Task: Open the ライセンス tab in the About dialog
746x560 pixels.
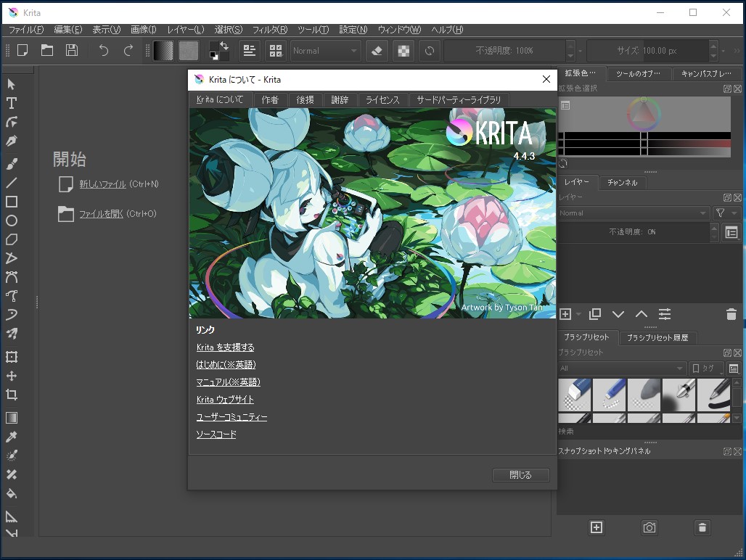Action: click(x=383, y=99)
